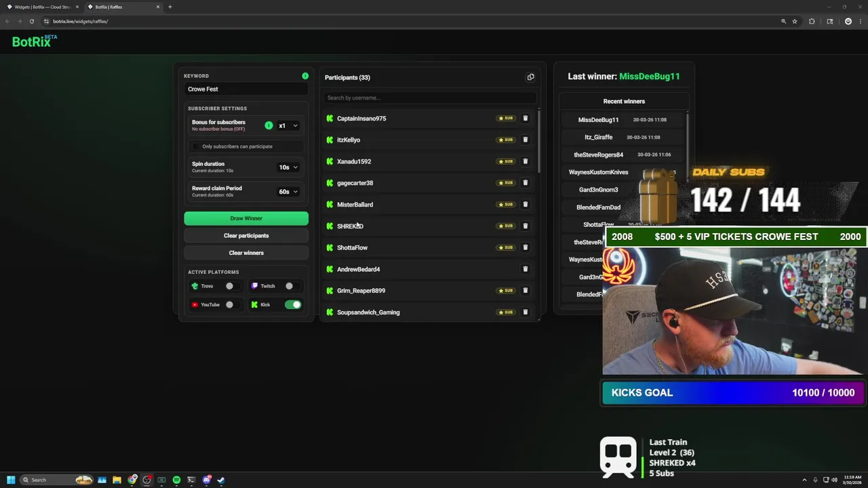This screenshot has width=868, height=488.
Task: Reload the page with browser refresh
Action: (31, 21)
